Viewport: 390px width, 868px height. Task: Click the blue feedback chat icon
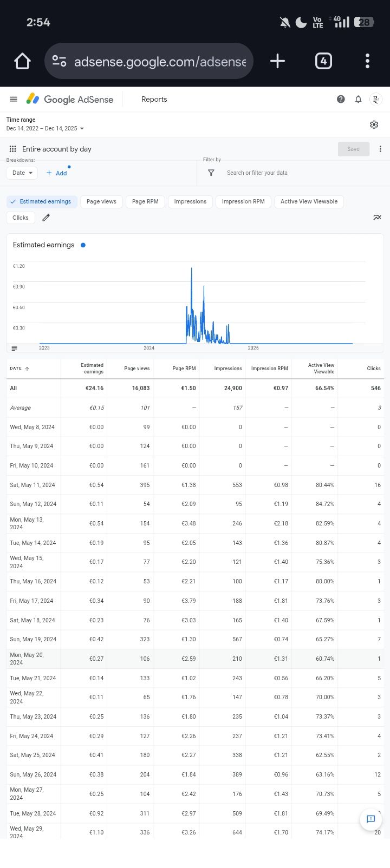tap(371, 819)
